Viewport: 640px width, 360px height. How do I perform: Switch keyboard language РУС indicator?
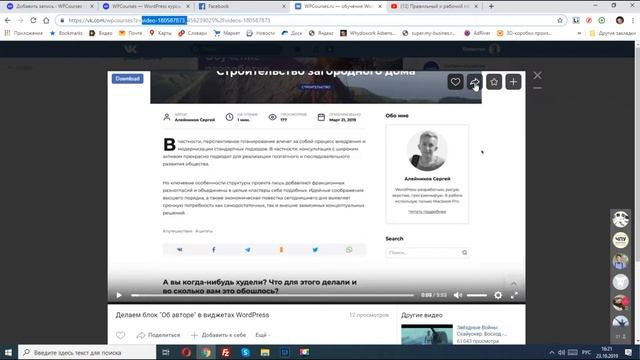click(587, 352)
